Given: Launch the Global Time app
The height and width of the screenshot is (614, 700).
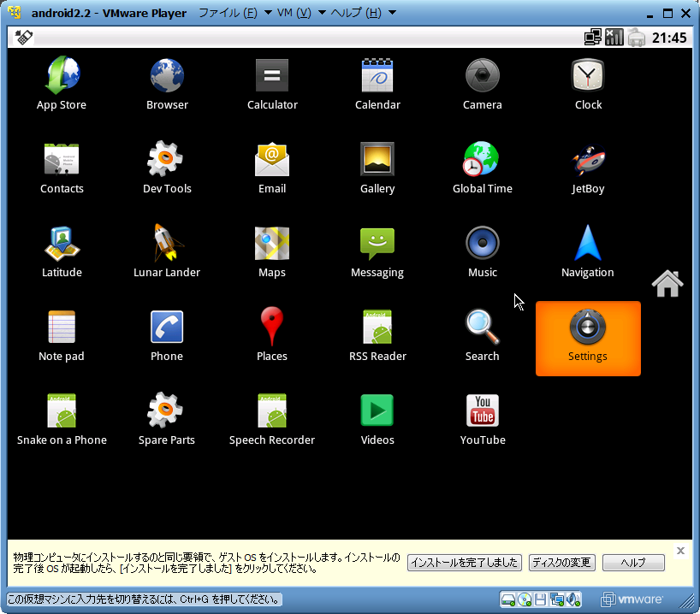Looking at the screenshot, I should (482, 168).
